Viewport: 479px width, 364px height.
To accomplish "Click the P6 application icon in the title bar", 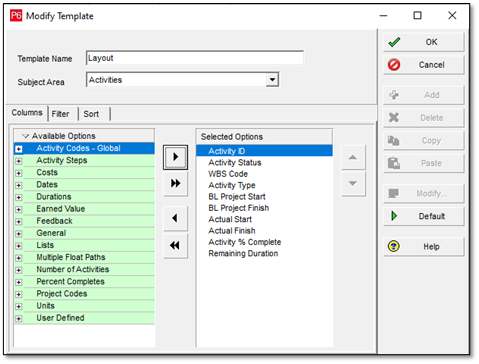I will (x=16, y=16).
